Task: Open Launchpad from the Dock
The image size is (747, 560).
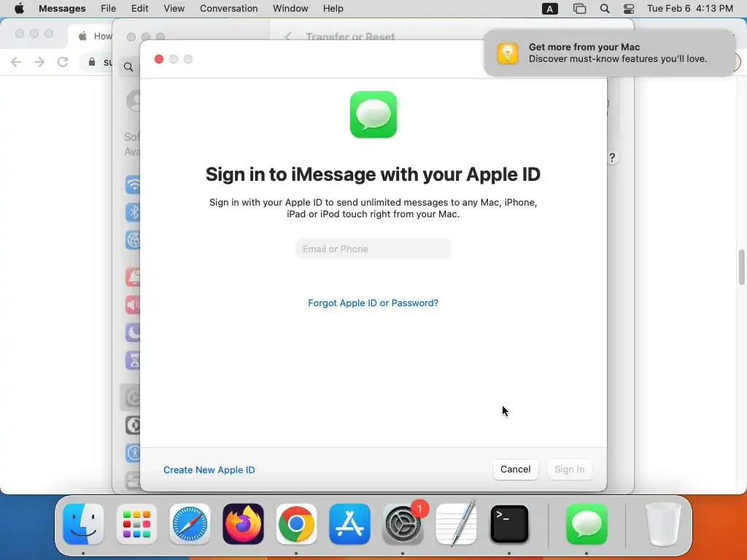Action: coord(136,524)
